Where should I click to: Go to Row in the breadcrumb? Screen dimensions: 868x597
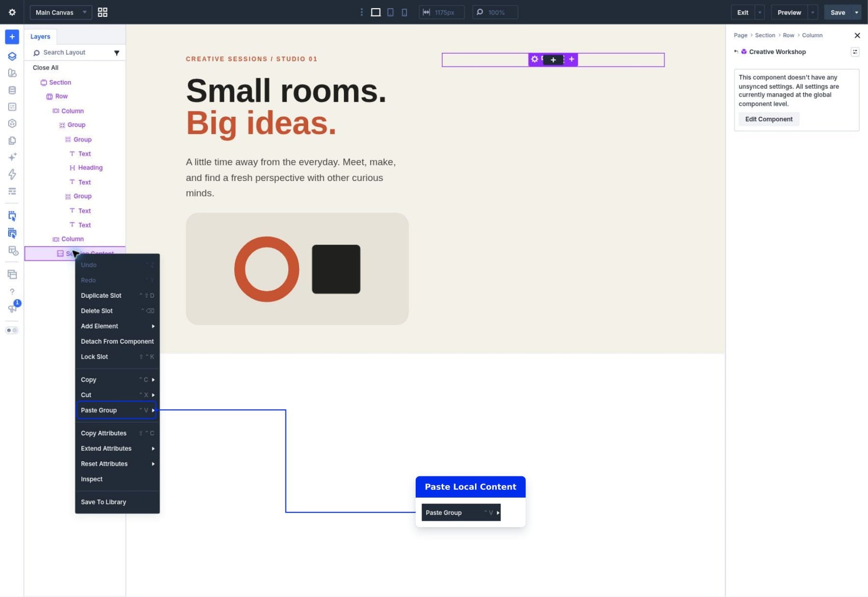(788, 35)
